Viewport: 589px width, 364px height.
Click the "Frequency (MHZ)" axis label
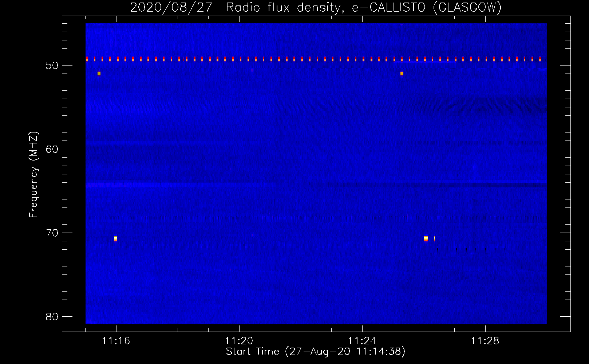tap(33, 175)
